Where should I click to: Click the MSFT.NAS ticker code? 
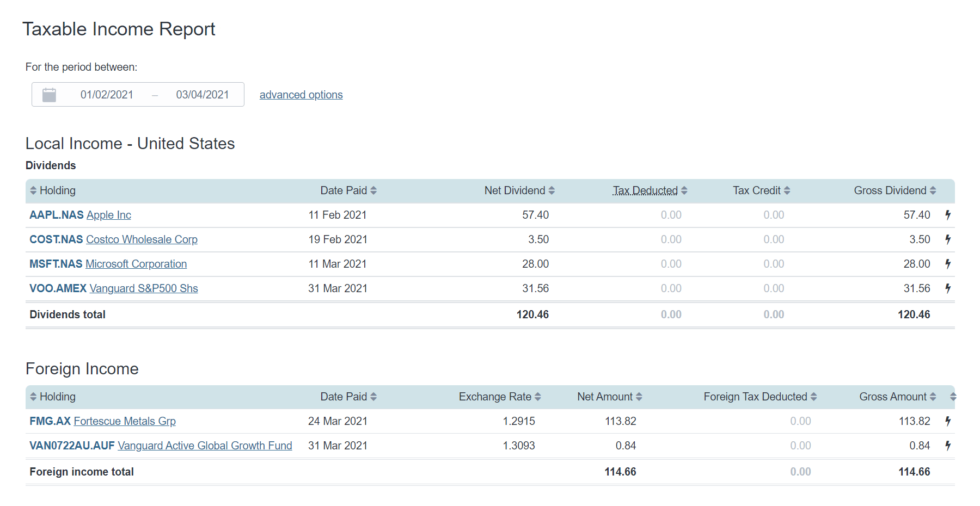[x=56, y=264]
